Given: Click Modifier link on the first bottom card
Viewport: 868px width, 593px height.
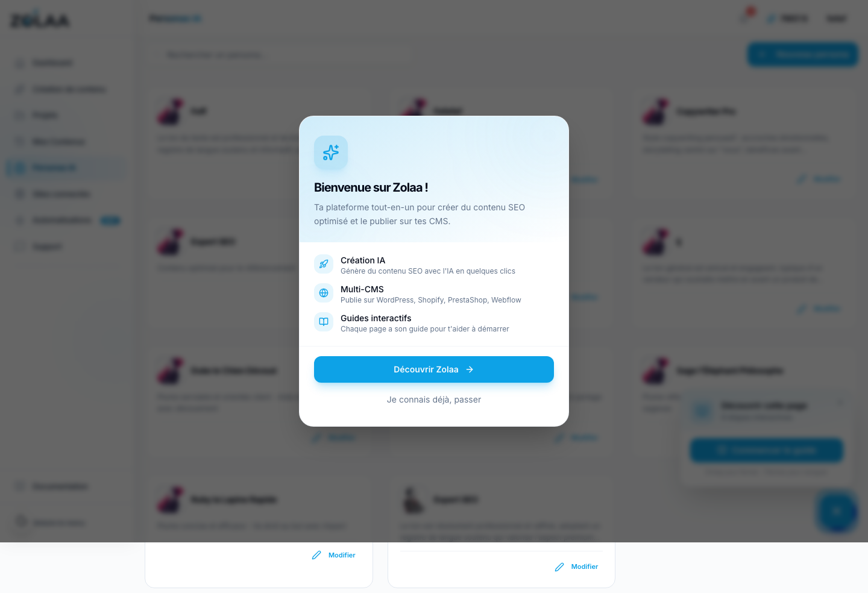Looking at the screenshot, I should coord(342,555).
